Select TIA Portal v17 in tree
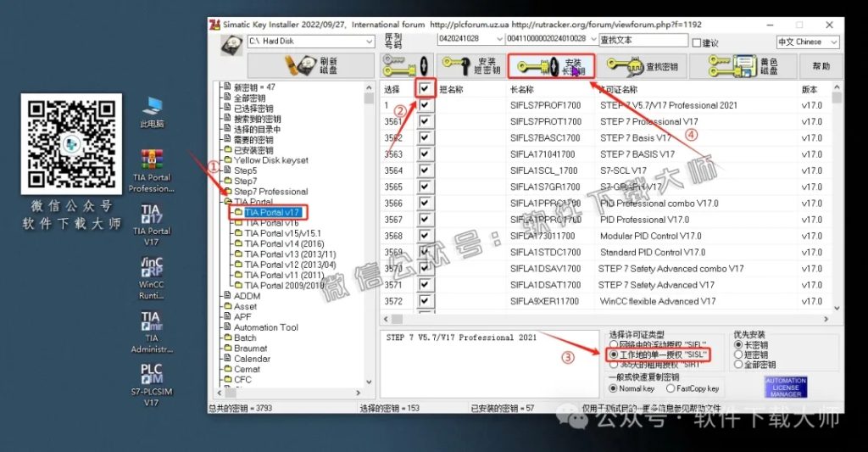Image resolution: width=868 pixels, height=452 pixels. click(x=272, y=212)
